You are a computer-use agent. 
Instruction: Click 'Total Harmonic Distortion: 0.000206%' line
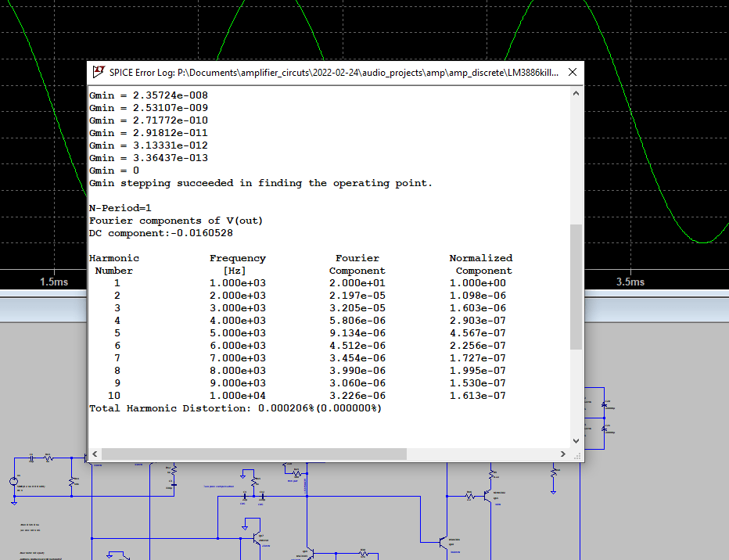coord(235,408)
